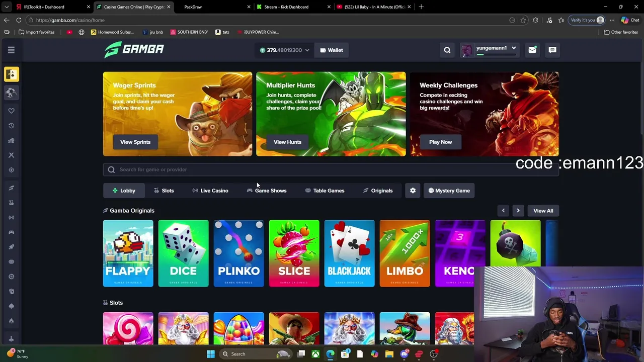Select the Table Games tab

pyautogui.click(x=325, y=191)
